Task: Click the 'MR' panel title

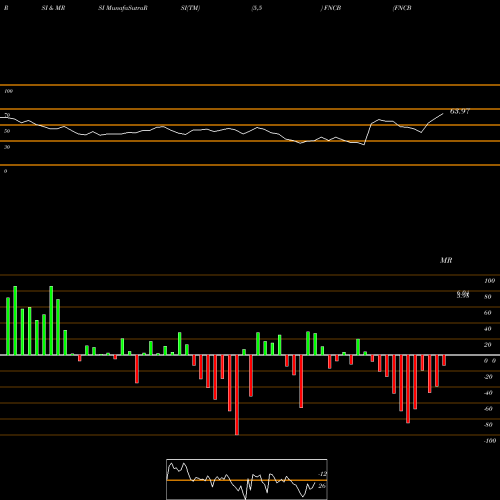Action: coord(446,260)
